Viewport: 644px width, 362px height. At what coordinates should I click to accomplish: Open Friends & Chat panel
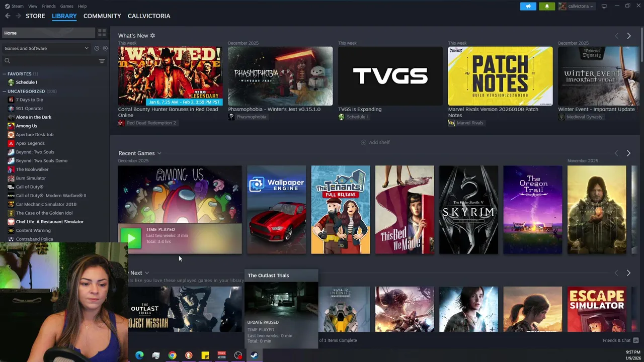(621, 340)
